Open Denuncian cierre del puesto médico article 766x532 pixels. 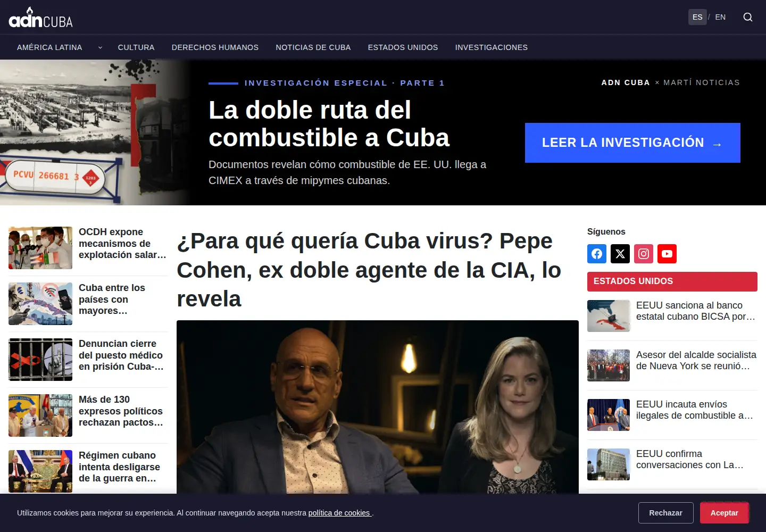click(x=121, y=355)
